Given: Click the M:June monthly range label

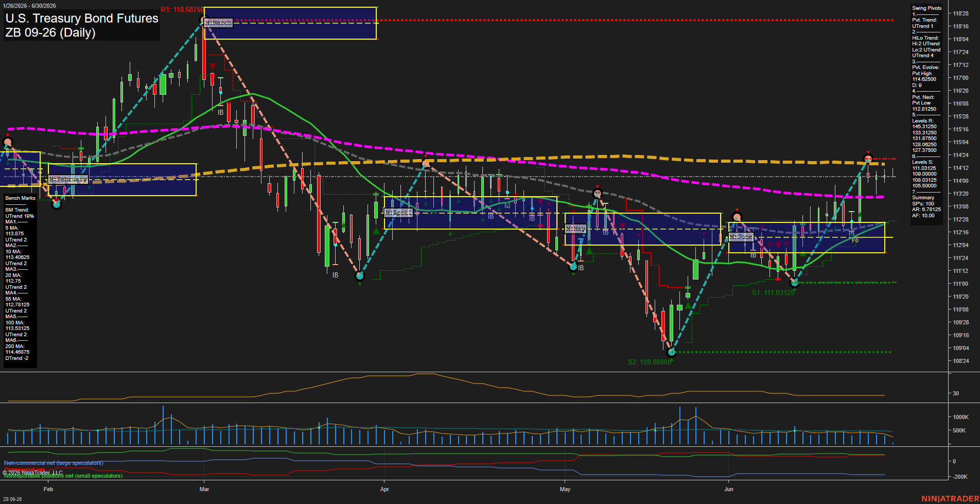Looking at the screenshot, I should coord(741,237).
